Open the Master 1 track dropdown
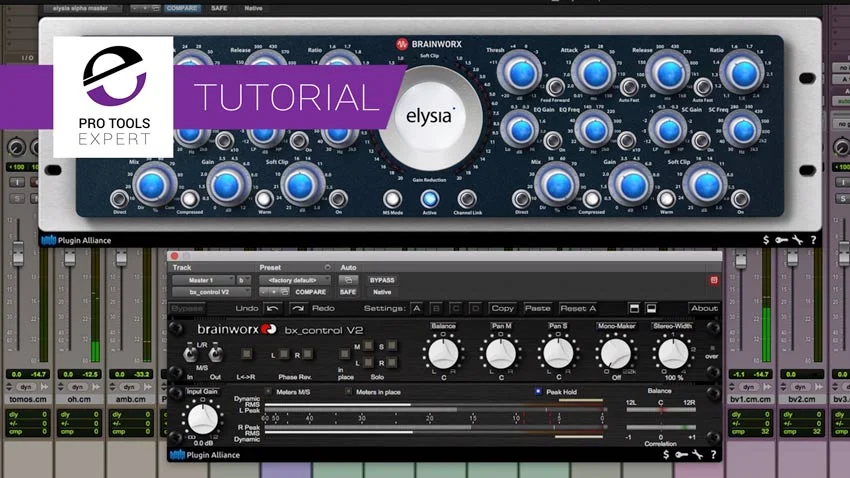Image resolution: width=850 pixels, height=478 pixels. pyautogui.click(x=204, y=280)
